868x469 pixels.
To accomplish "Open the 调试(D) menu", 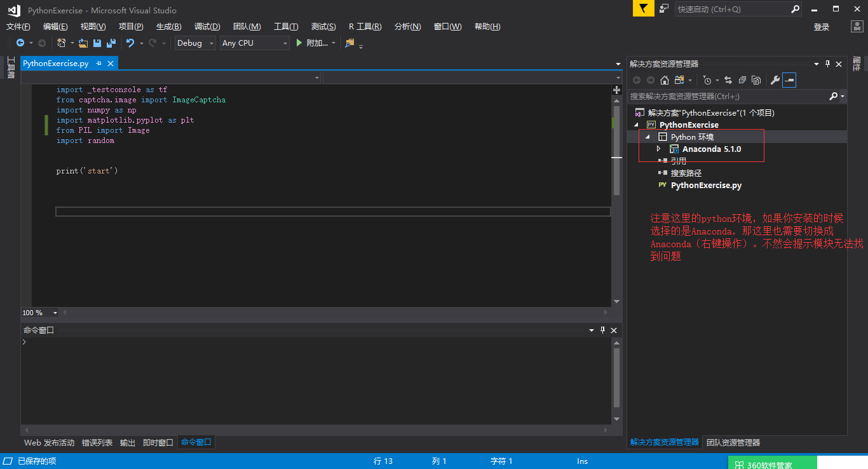I will pos(207,27).
